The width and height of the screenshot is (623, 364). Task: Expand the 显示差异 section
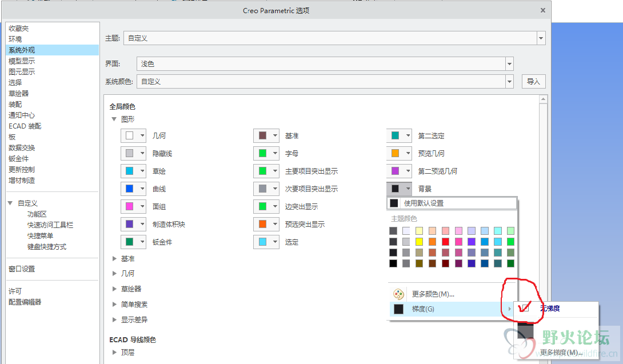114,319
